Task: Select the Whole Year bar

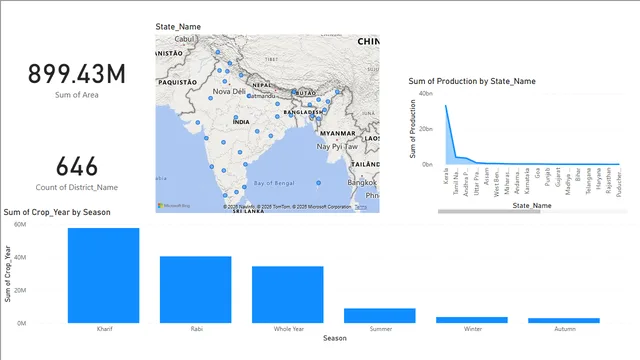Action: [288, 295]
